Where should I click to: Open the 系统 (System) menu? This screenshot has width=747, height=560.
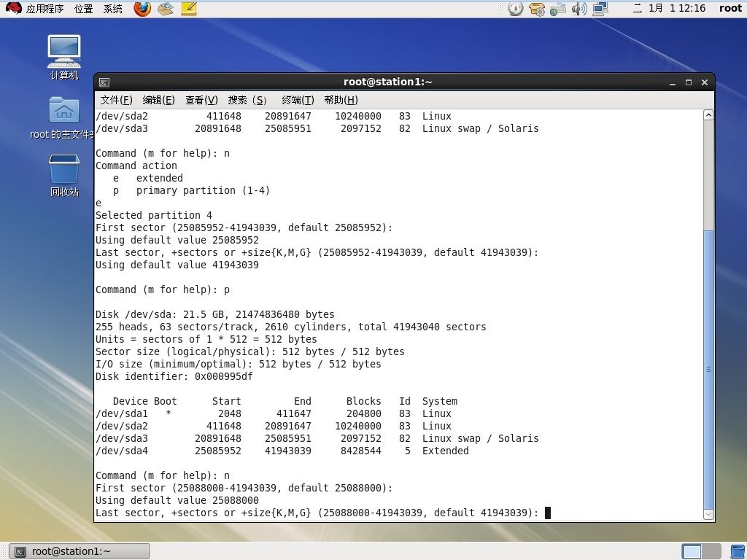click(x=113, y=9)
